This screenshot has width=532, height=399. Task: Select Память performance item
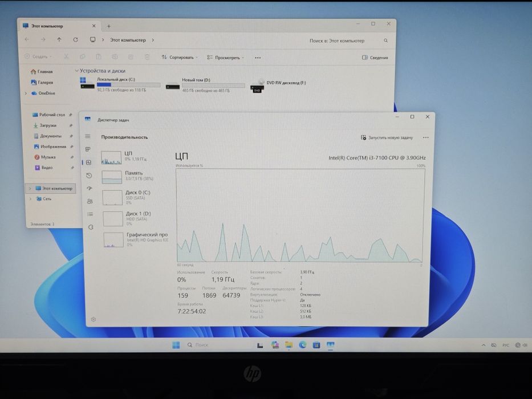135,177
